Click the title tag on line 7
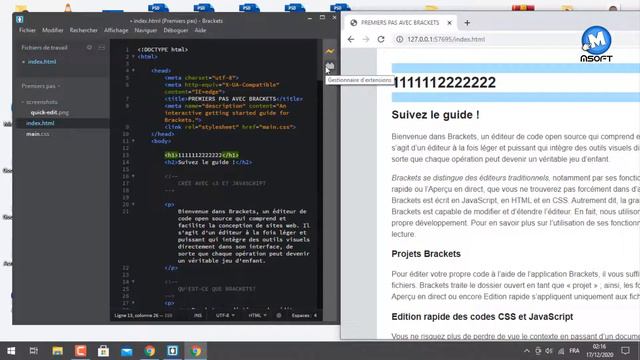The width and height of the screenshot is (640, 360). point(234,99)
